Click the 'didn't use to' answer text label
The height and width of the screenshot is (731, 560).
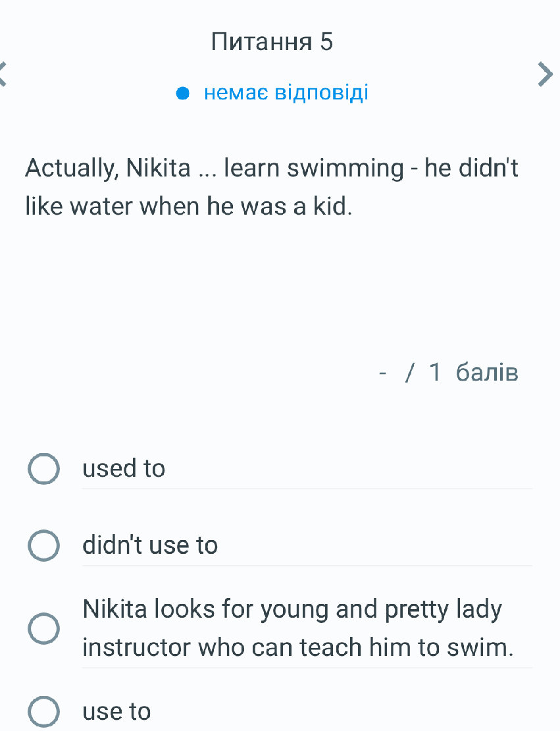click(x=150, y=545)
